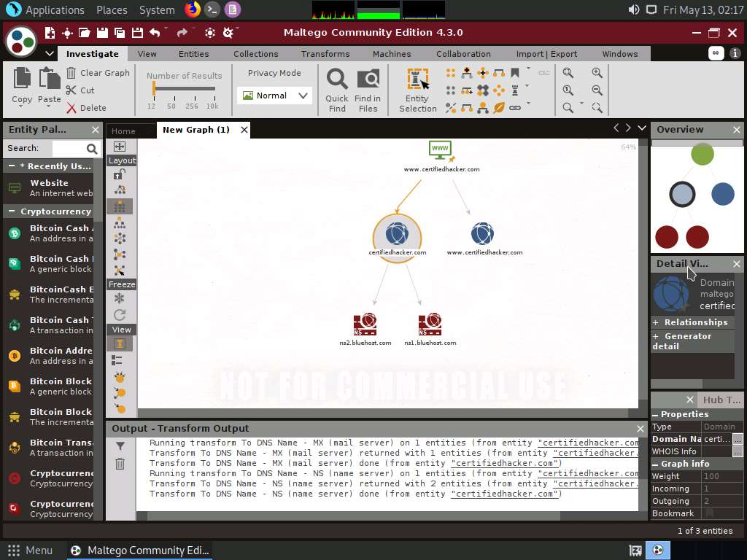
Task: Click the Delete button
Action: 86,108
